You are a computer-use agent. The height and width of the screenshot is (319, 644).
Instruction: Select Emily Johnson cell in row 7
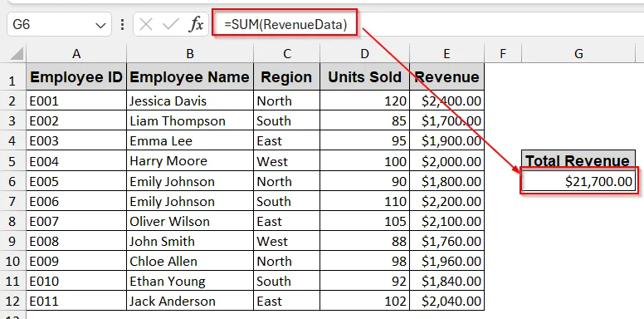(x=190, y=201)
